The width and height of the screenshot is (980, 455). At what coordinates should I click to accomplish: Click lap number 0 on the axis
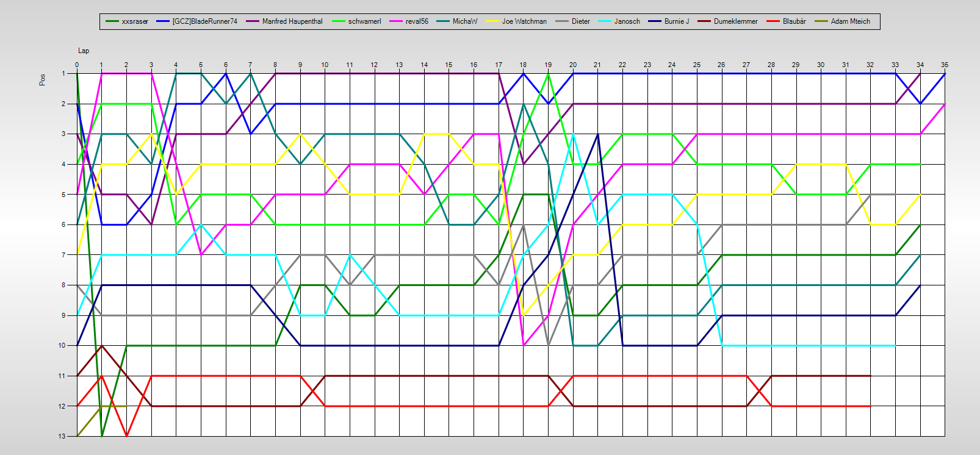(x=77, y=65)
